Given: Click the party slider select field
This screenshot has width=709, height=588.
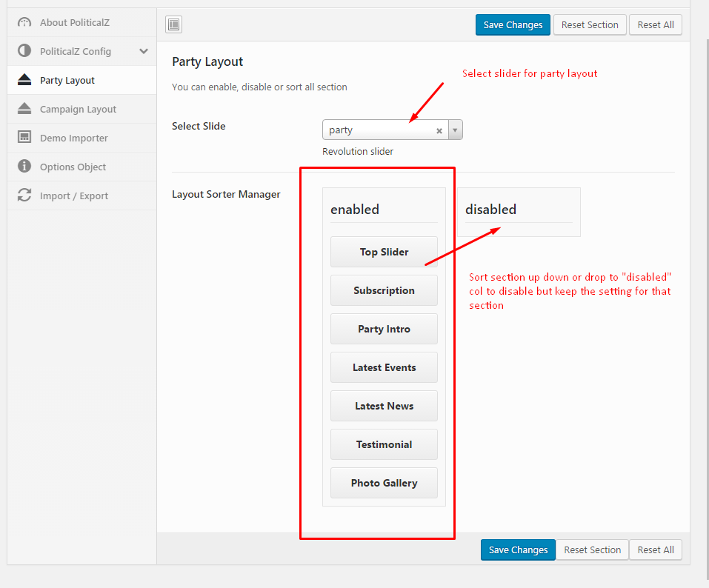Looking at the screenshot, I should pos(393,130).
